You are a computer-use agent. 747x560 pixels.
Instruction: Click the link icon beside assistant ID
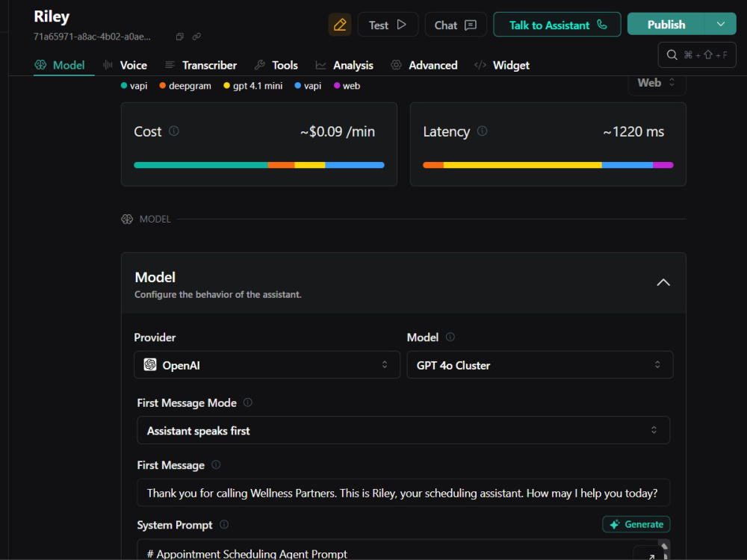point(196,37)
